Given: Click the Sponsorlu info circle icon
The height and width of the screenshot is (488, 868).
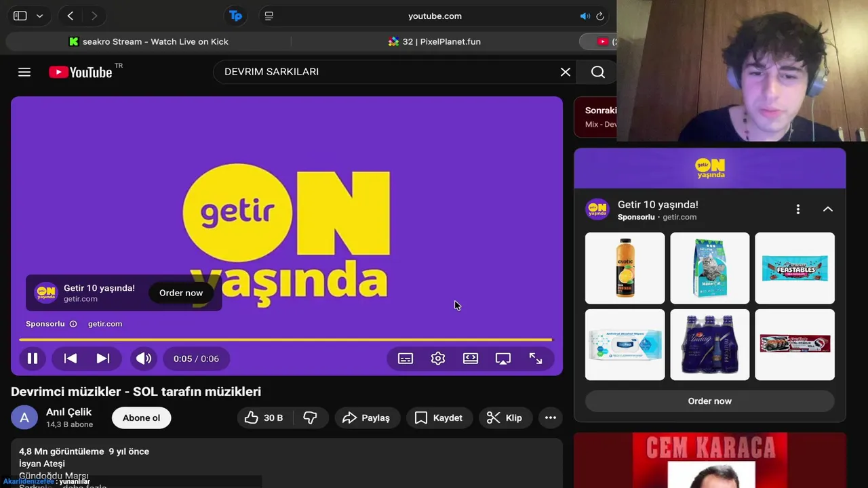Looking at the screenshot, I should click(x=73, y=324).
